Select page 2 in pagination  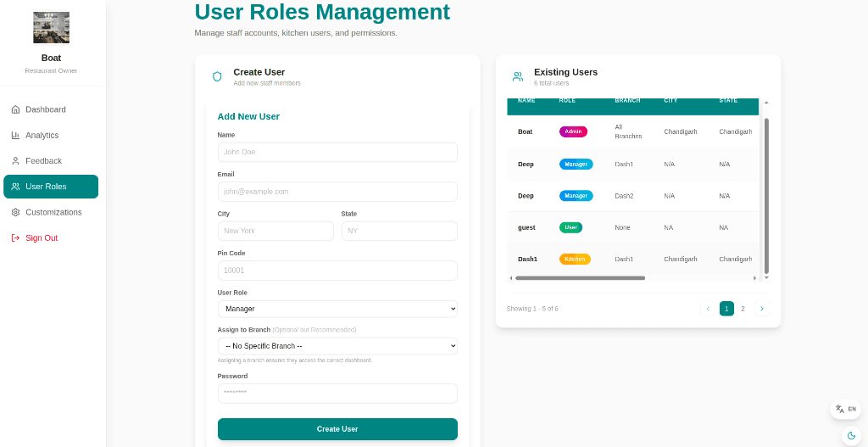pyautogui.click(x=743, y=309)
